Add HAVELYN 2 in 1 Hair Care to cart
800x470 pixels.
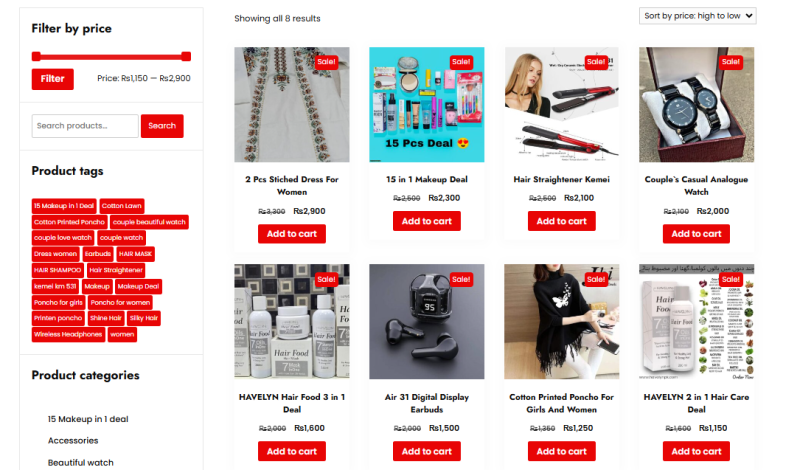(x=696, y=451)
